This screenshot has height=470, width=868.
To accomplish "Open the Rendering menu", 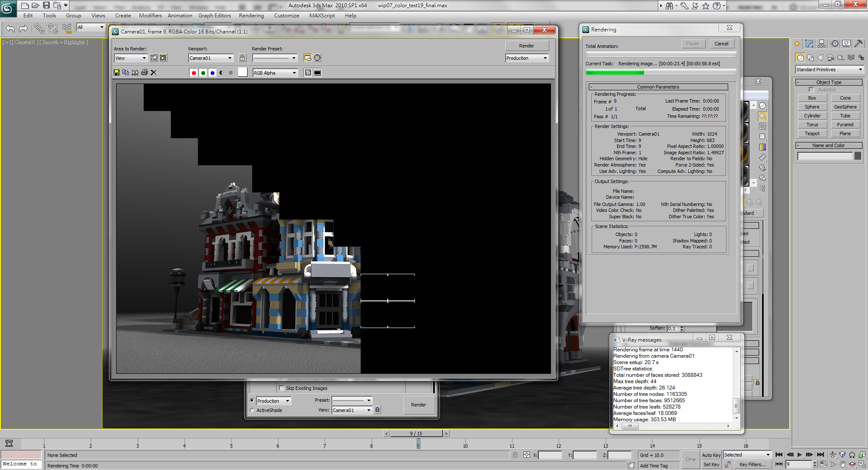I will pyautogui.click(x=251, y=15).
